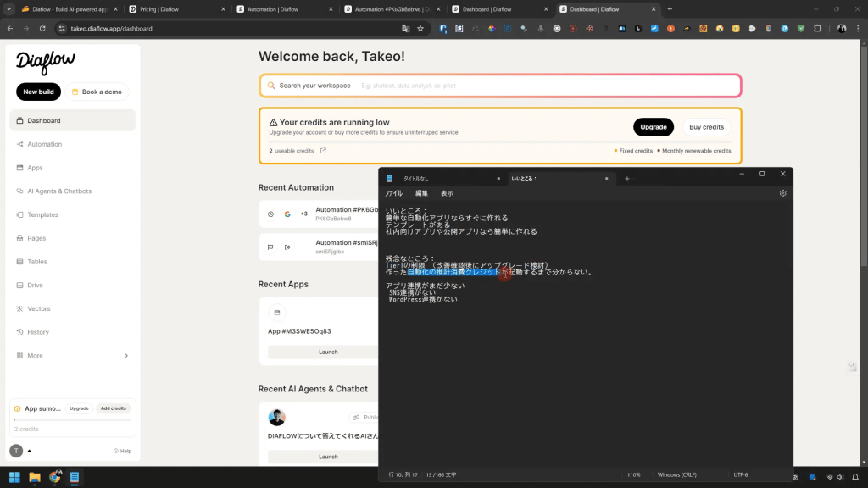Open Automation #smlSRjgIbe card
This screenshot has height=488, width=868.
click(319, 247)
